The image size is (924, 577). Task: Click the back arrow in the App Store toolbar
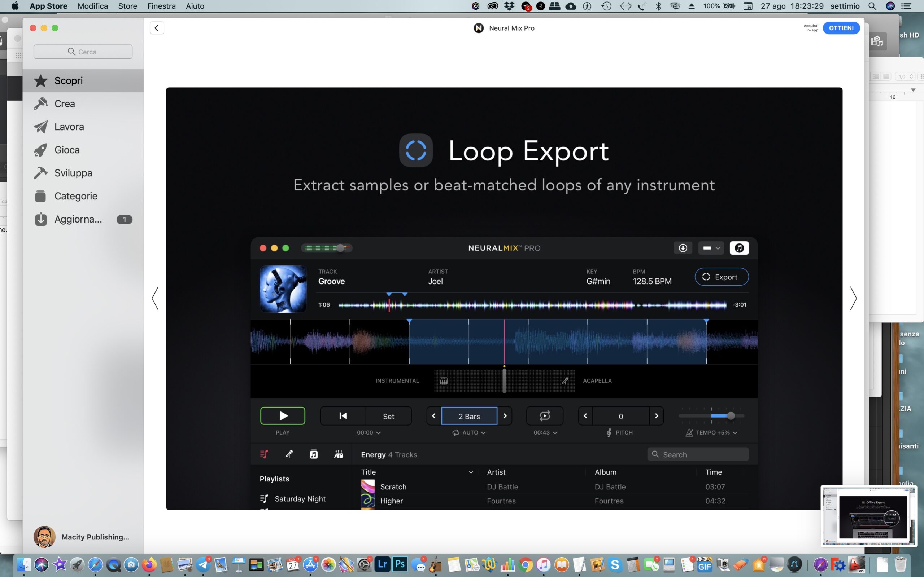[x=157, y=28]
